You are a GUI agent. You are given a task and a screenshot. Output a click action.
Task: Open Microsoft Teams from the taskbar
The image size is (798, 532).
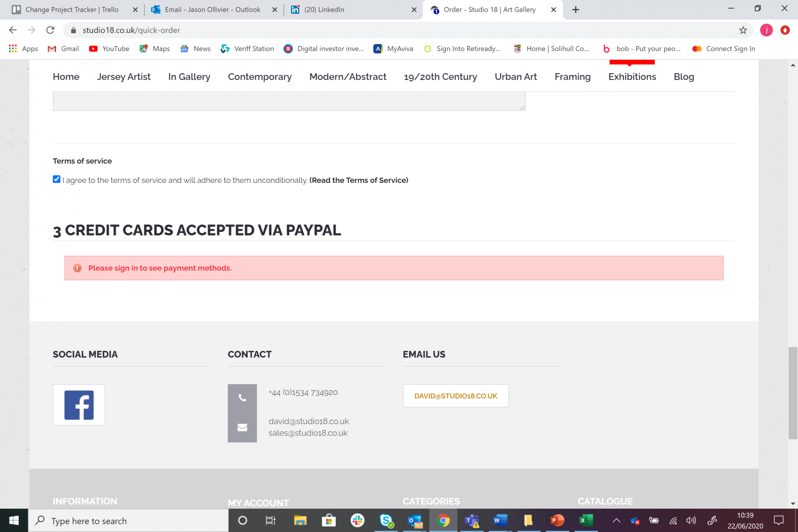click(x=472, y=520)
